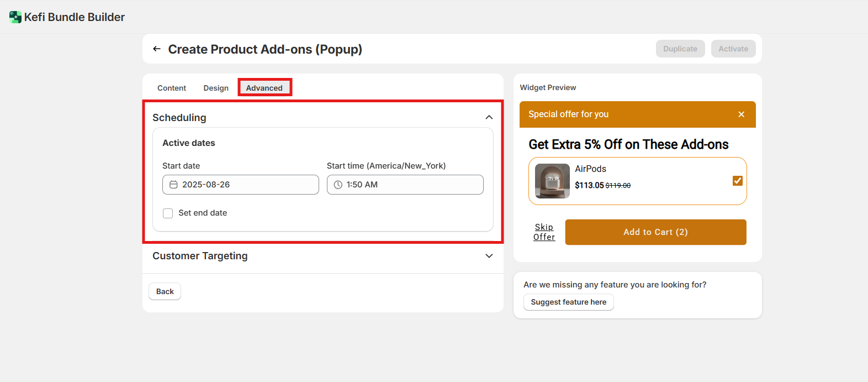Screen dimensions: 868x382
Task: Uncheck the AirPods add-on checkbox
Action: point(737,181)
